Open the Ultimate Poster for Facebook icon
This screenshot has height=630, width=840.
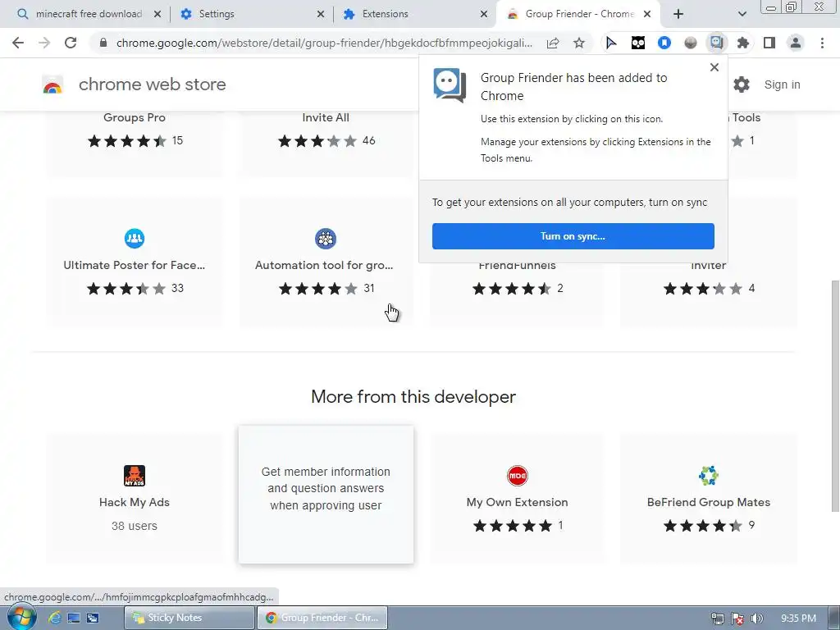135,239
